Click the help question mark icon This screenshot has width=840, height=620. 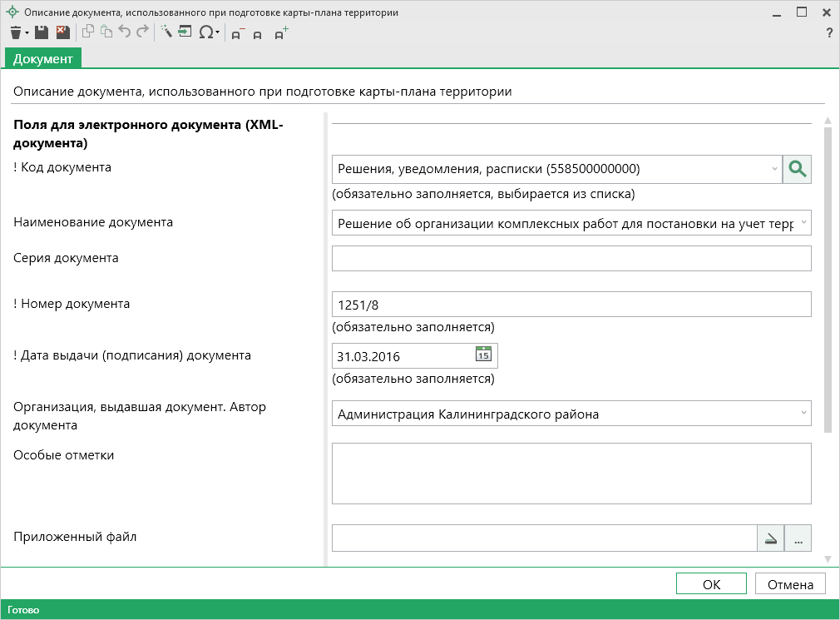(x=828, y=33)
